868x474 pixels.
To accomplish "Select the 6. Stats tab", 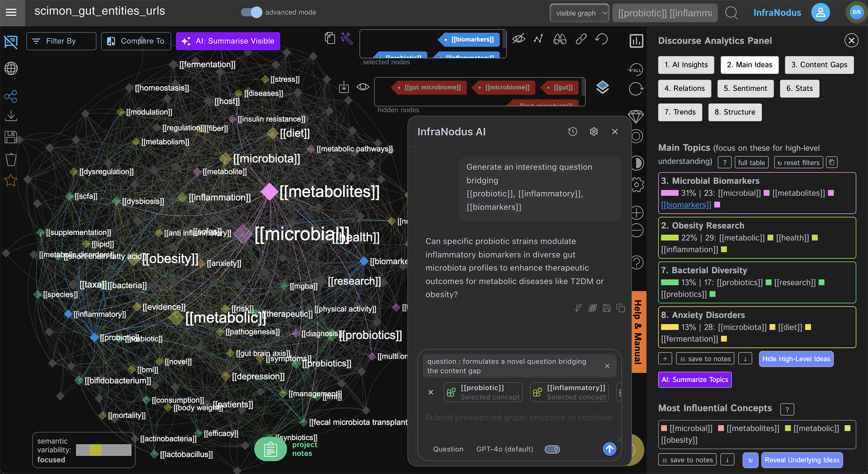I will (799, 89).
